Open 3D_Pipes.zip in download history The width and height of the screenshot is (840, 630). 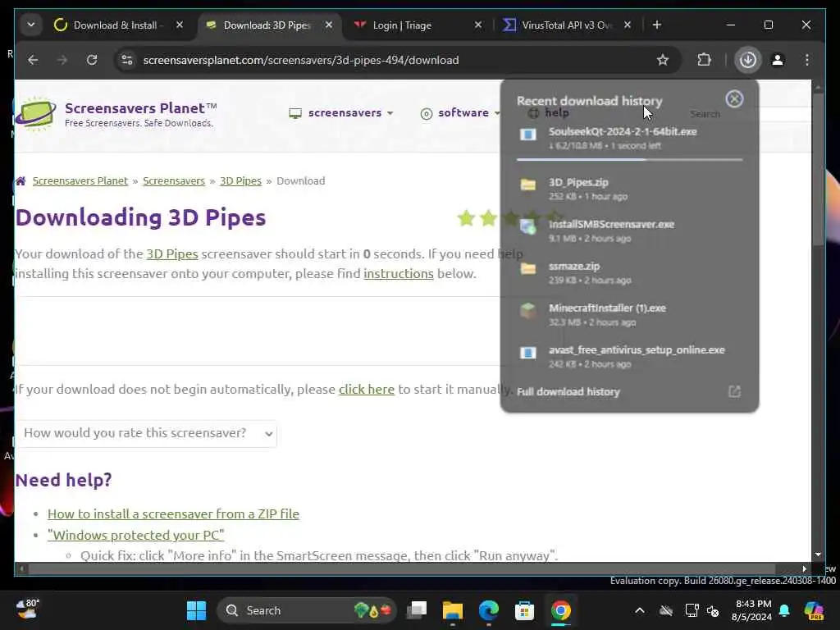click(x=629, y=189)
